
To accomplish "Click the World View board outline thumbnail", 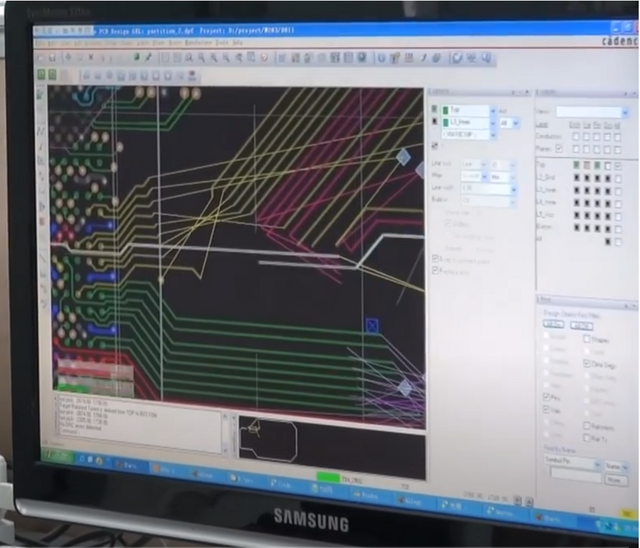I will [268, 440].
